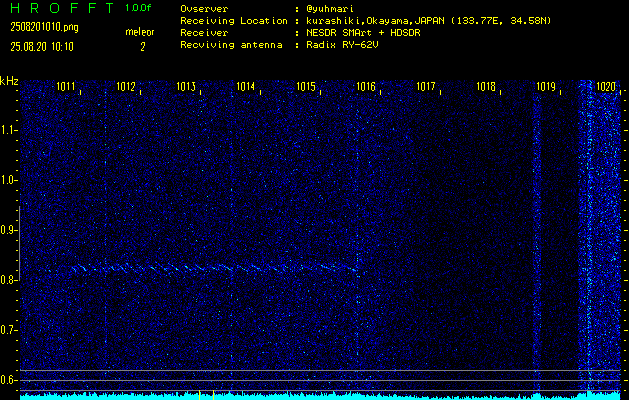The height and width of the screenshot is (400, 629).
Task: Click kurashiki,Okayama,JAPAN location value
Action: pyautogui.click(x=428, y=21)
